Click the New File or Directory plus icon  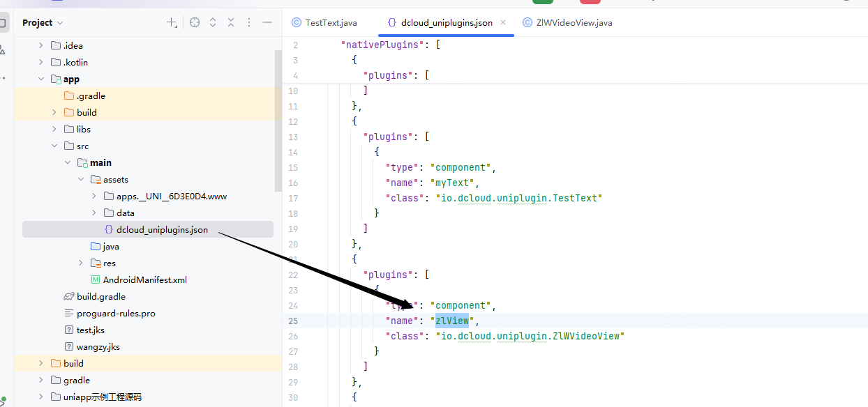click(172, 23)
